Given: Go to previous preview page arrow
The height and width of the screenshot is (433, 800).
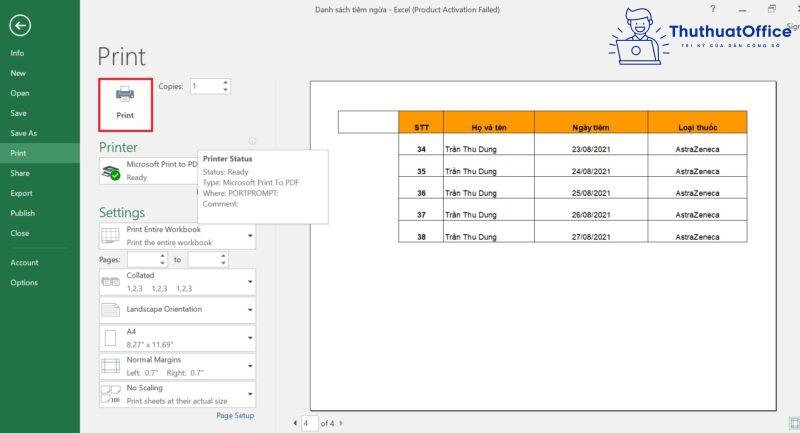Looking at the screenshot, I should point(295,423).
